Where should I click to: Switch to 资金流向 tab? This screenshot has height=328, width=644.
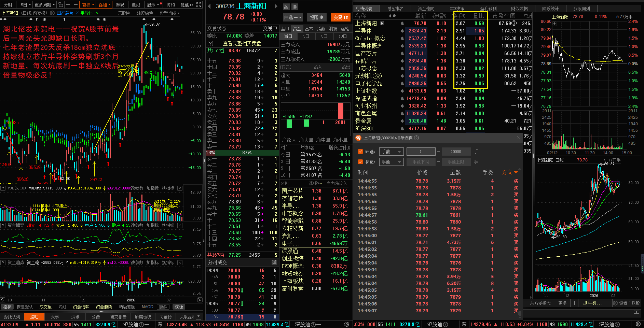click(426, 9)
